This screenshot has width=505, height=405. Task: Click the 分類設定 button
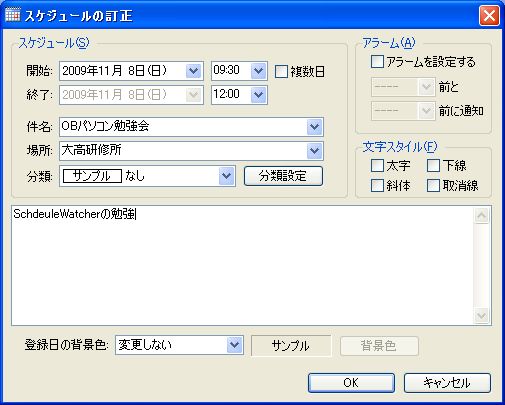[x=283, y=176]
